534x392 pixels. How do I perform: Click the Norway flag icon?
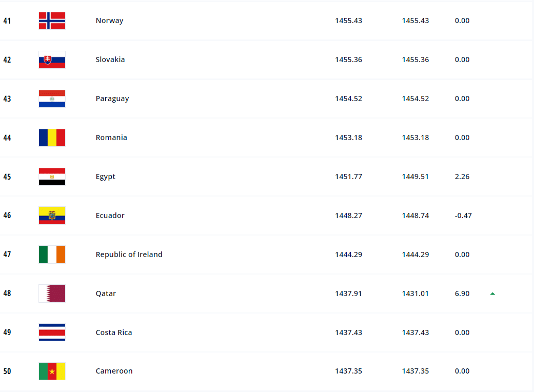coord(52,21)
